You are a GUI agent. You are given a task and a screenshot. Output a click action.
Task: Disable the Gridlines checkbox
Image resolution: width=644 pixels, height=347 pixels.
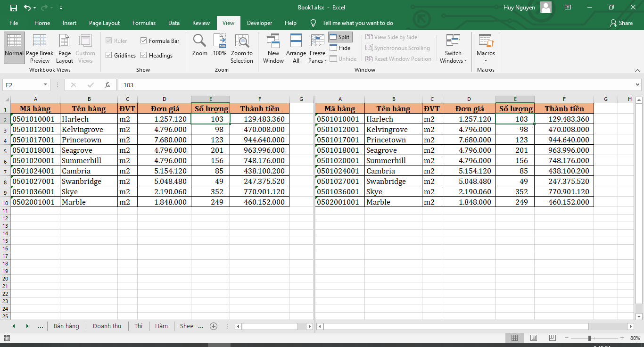(x=109, y=56)
